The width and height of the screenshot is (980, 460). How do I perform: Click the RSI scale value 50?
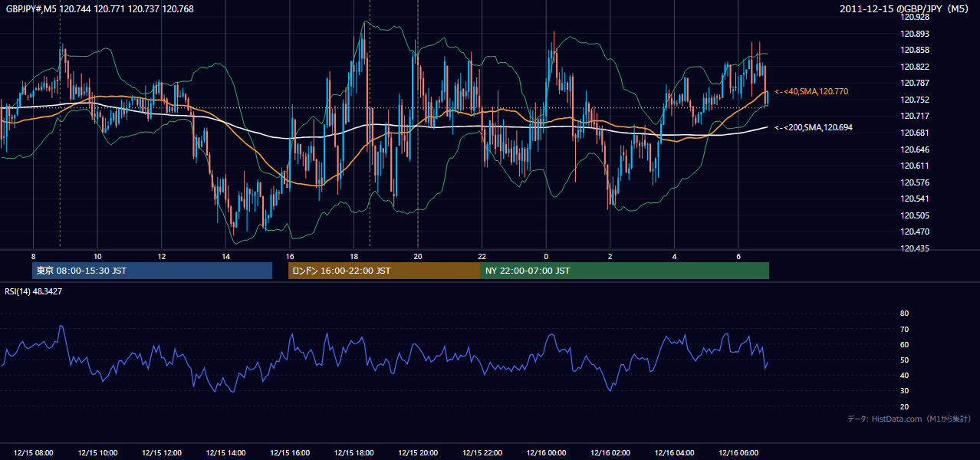[x=904, y=360]
